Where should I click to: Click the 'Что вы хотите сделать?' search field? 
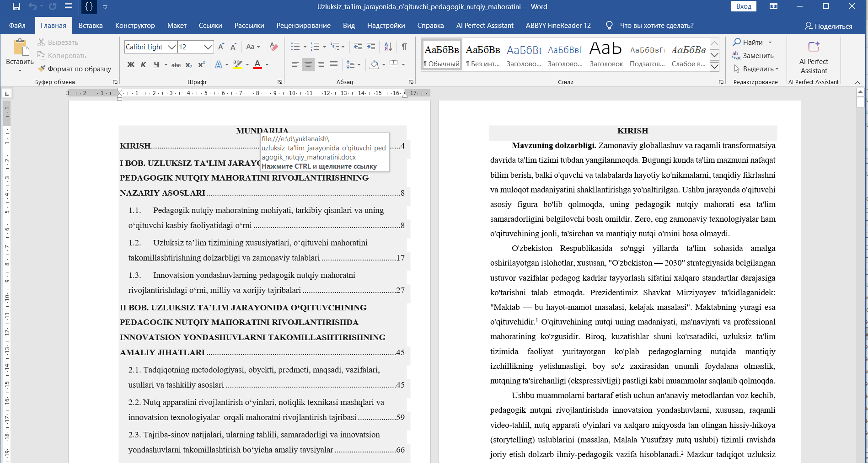(656, 26)
